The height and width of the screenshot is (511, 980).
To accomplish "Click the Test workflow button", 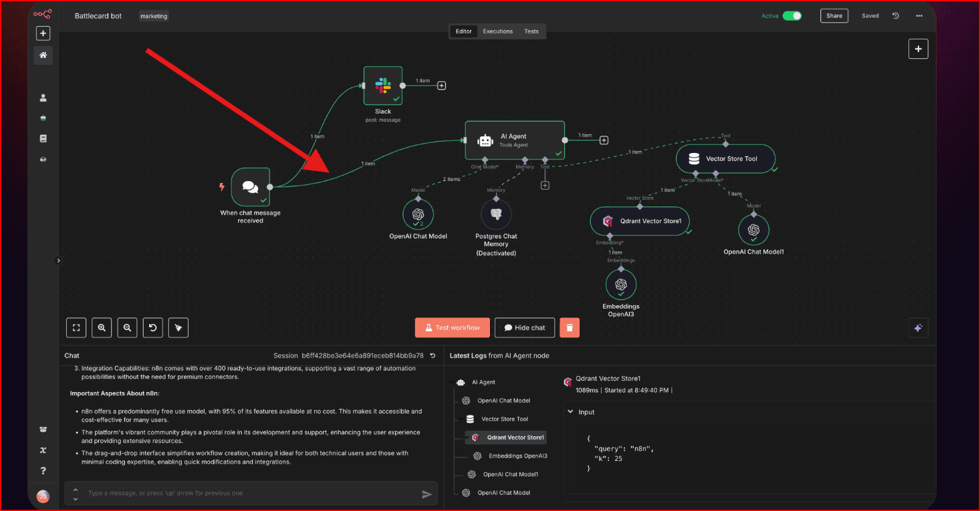I will [453, 327].
